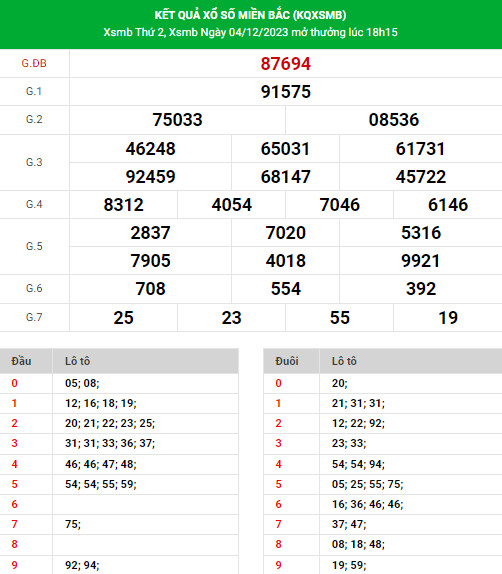Click G.4 number 8312
502x574 pixels.
123,205
